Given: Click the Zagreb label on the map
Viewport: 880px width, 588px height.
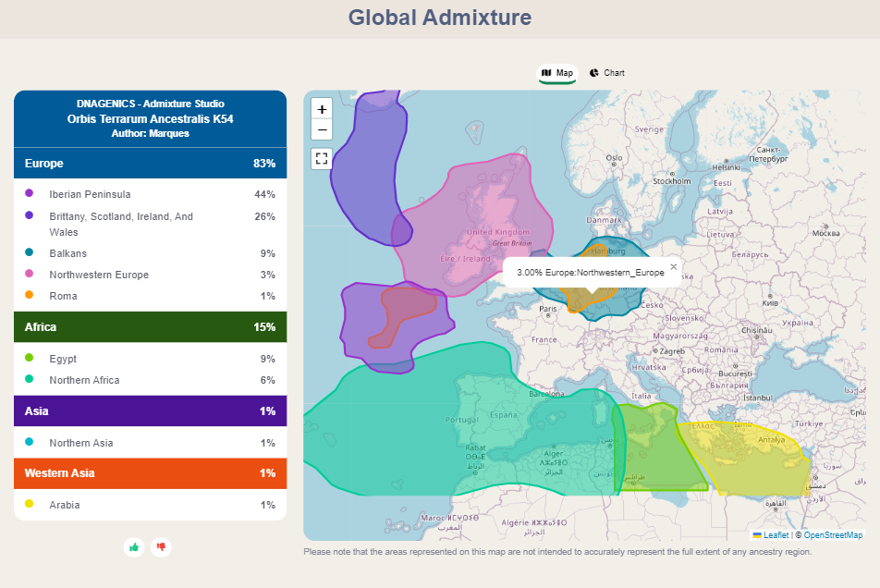Looking at the screenshot, I should coord(672,351).
